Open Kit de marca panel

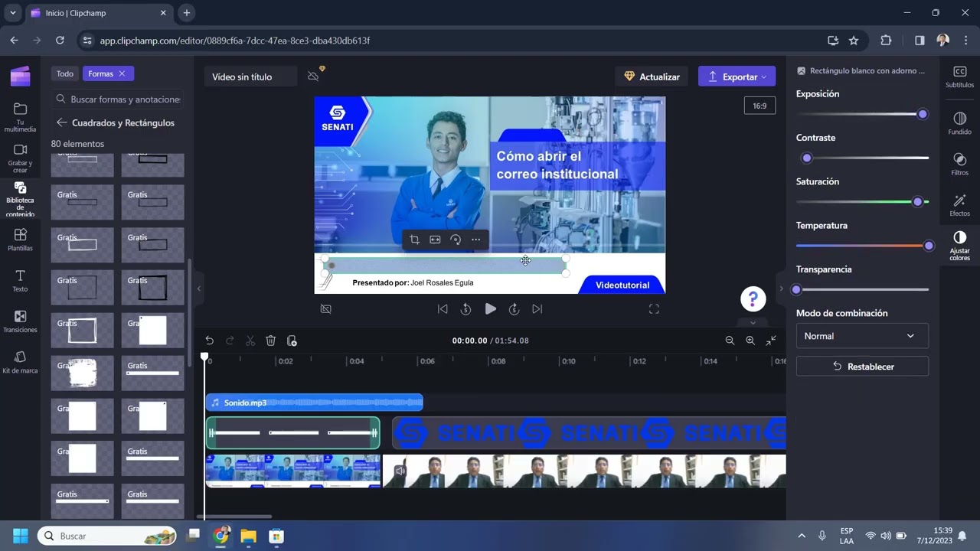coord(20,363)
